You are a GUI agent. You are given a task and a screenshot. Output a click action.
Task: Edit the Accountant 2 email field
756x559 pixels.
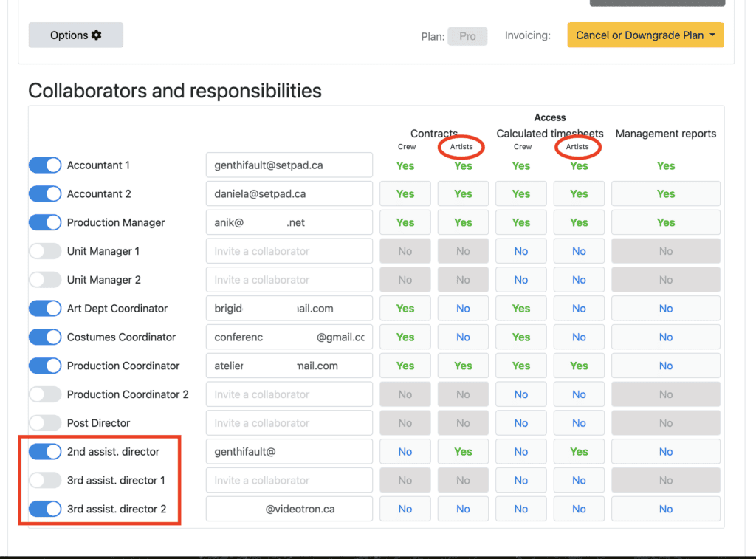tap(289, 194)
